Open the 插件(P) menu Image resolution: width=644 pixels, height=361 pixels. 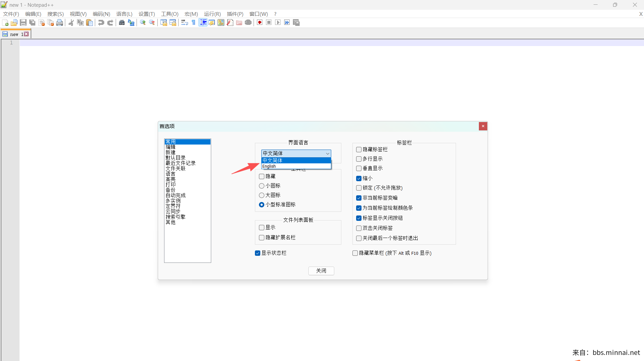click(x=235, y=14)
